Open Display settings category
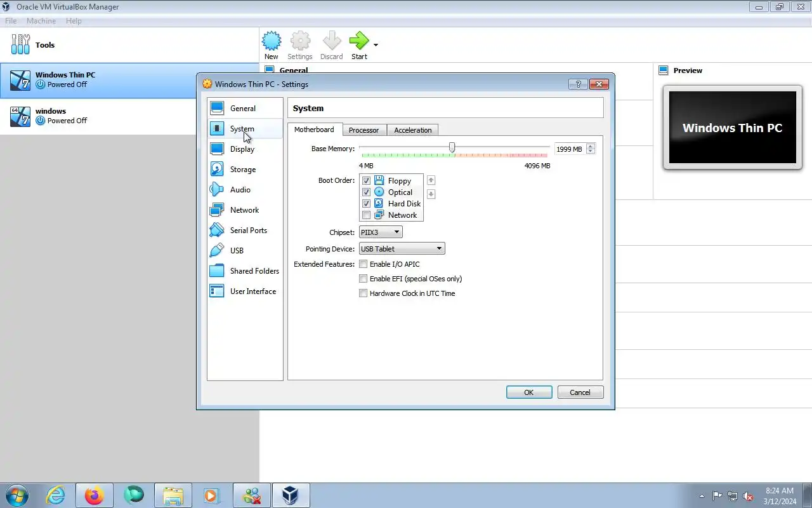The height and width of the screenshot is (508, 812). pos(245,149)
